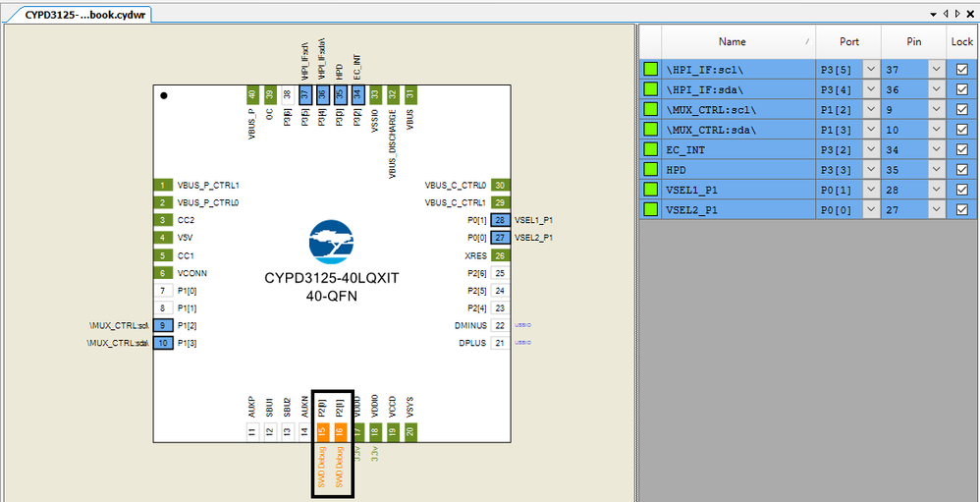
Task: Open the Pin dropdown for \HPI_IF:scl\
Action: point(936,70)
